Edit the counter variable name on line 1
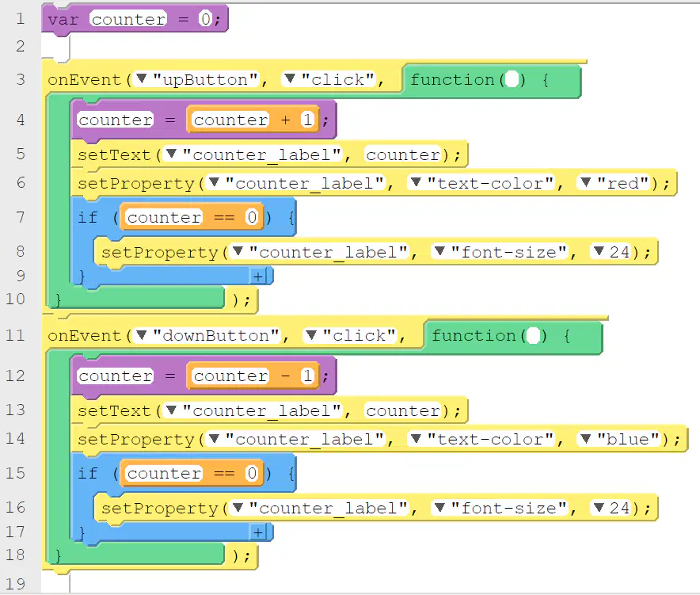 [128, 19]
